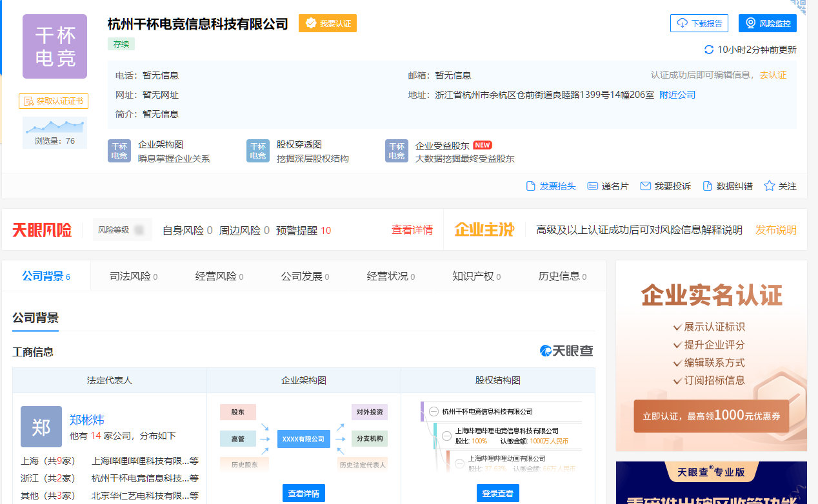Open 企业受益股东 link text
Viewport: 818px width, 504px height.
pyautogui.click(x=443, y=146)
